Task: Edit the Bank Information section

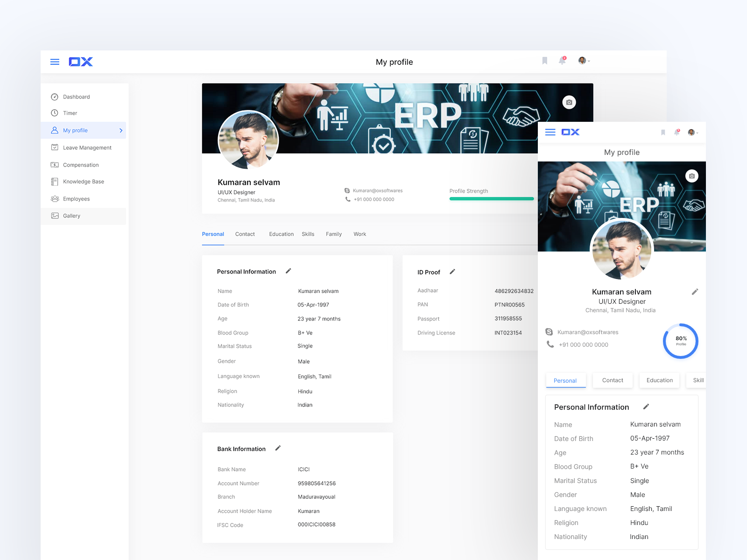Action: (x=278, y=448)
